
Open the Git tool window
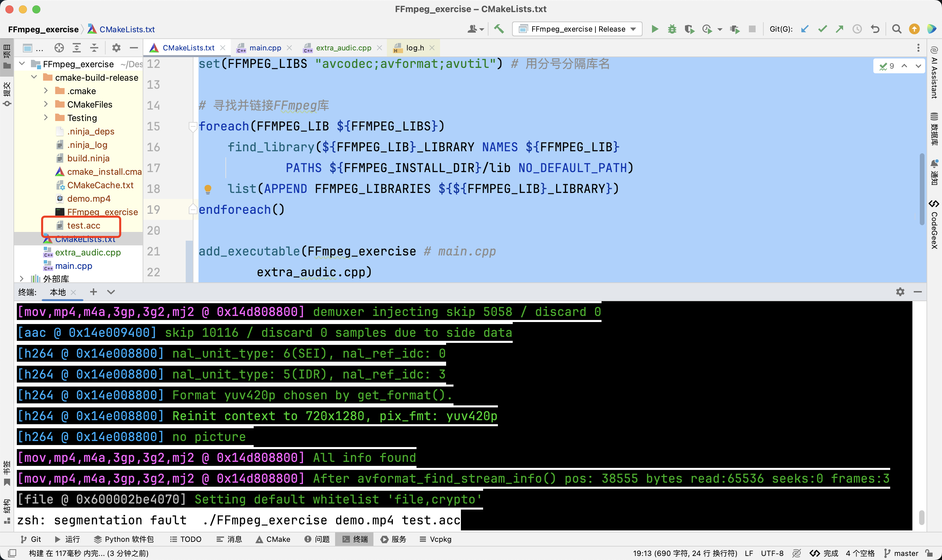pyautogui.click(x=31, y=539)
